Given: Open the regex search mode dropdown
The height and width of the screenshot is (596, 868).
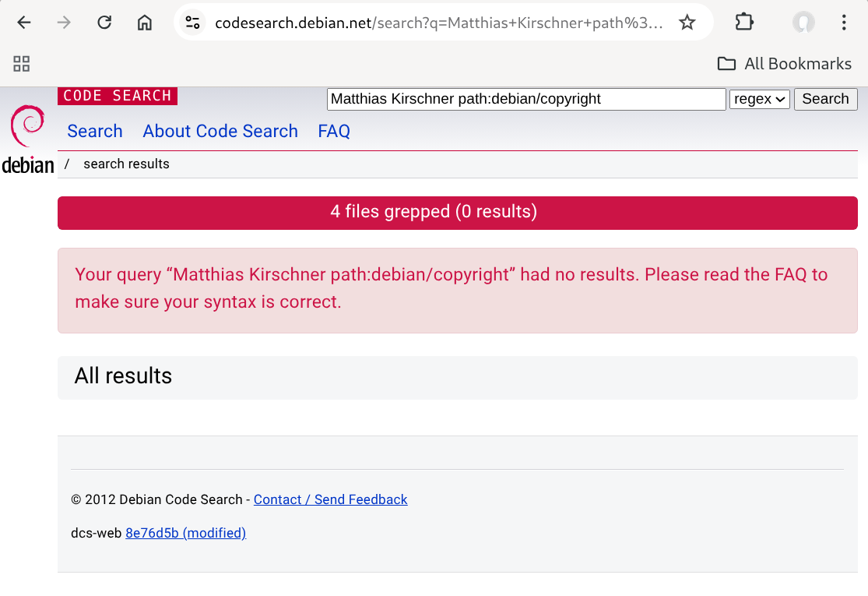Looking at the screenshot, I should click(x=758, y=99).
